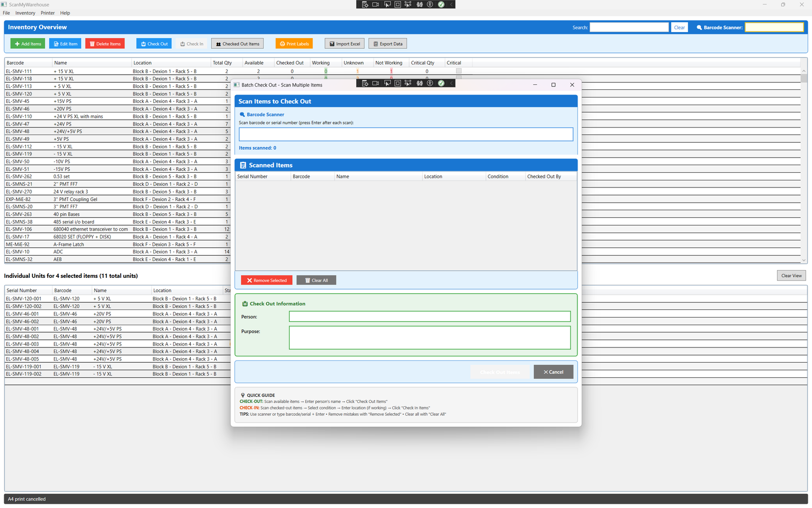
Task: Click the Clear View button
Action: [791, 275]
